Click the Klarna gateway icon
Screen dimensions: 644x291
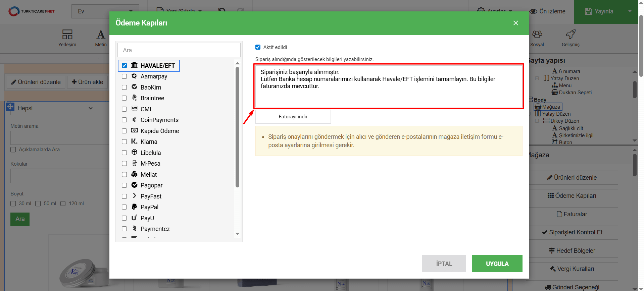134,141
